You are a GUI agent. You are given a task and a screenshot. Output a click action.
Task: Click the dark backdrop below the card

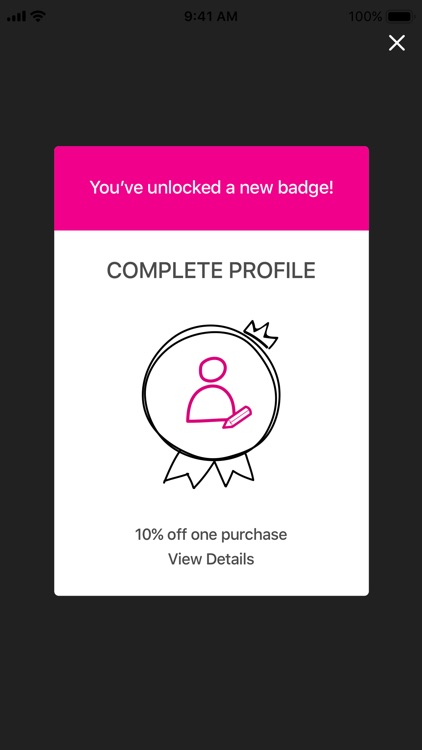211,670
